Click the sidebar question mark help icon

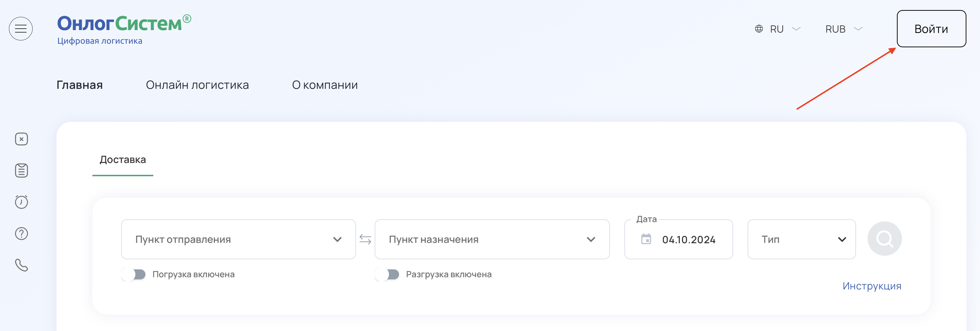click(21, 234)
